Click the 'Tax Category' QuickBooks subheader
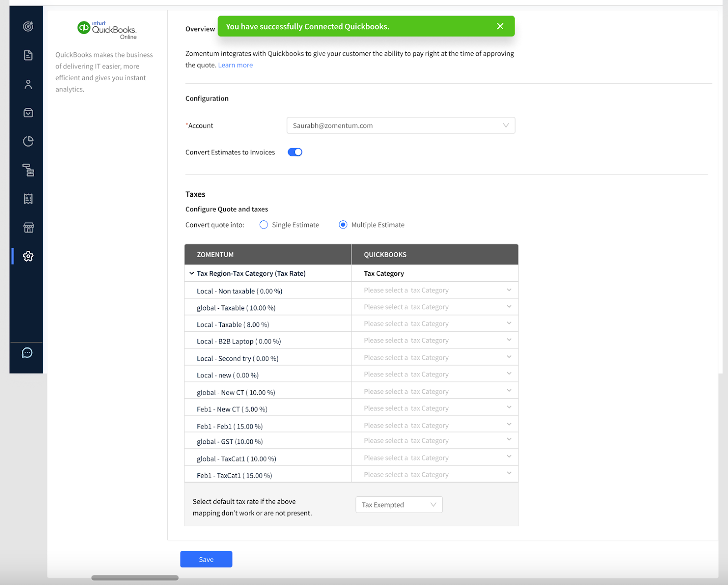This screenshot has height=585, width=728. [384, 273]
